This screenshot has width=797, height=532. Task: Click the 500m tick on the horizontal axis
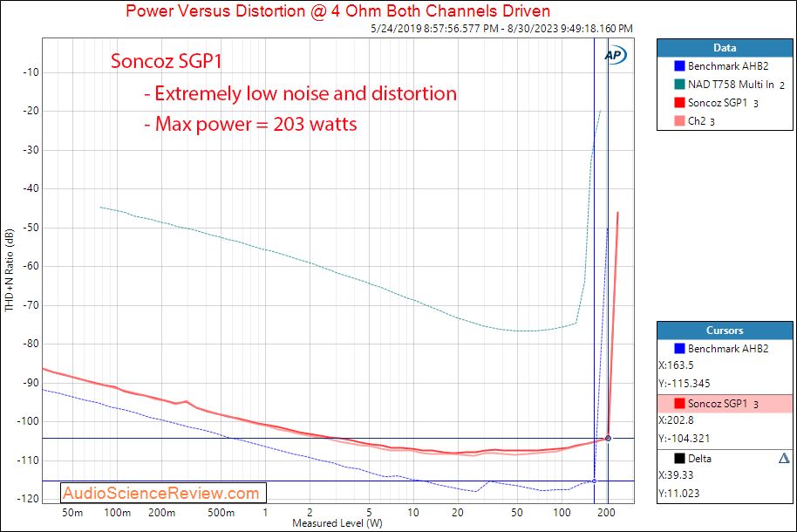pos(221,513)
